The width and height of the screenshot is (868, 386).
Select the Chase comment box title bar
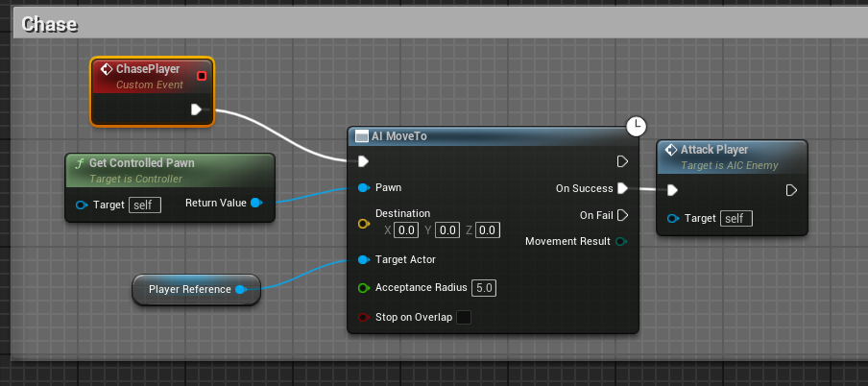[440, 24]
